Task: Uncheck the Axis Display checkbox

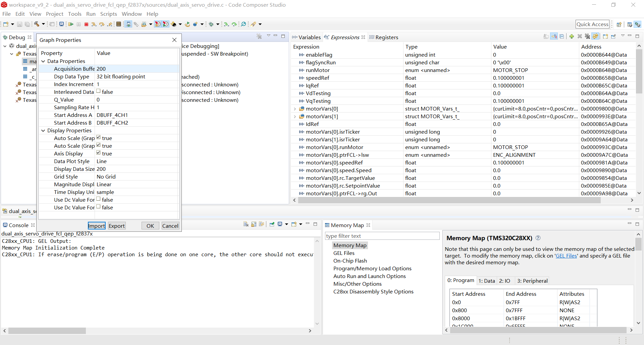Action: (x=98, y=153)
